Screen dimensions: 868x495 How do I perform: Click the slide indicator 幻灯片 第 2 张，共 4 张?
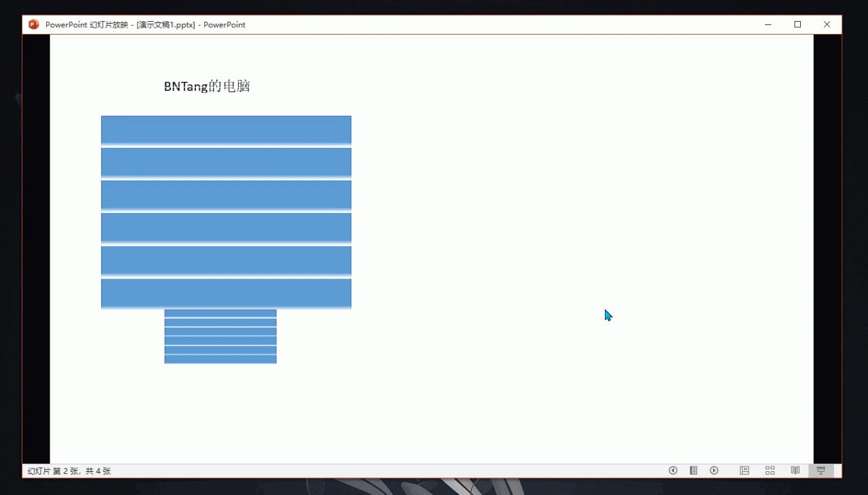(69, 471)
